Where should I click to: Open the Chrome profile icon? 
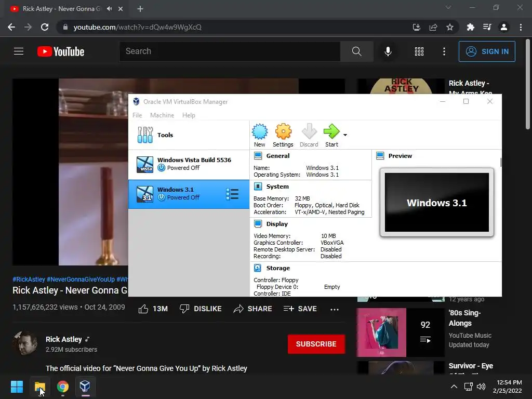coord(504,27)
